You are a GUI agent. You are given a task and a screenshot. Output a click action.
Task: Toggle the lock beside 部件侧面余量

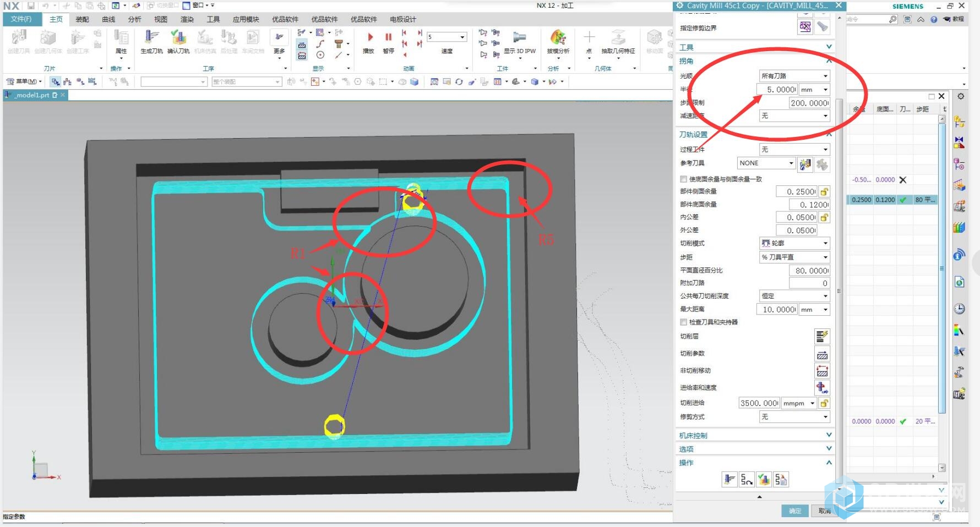[x=824, y=191]
